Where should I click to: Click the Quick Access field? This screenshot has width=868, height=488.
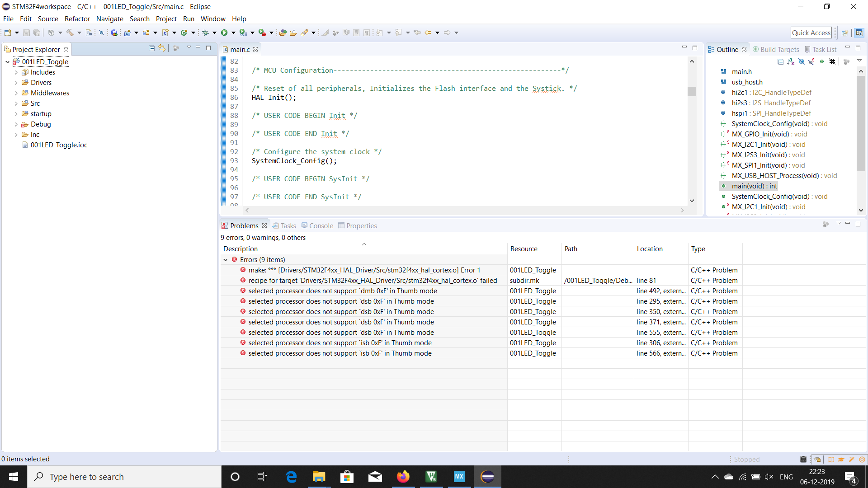coord(811,33)
